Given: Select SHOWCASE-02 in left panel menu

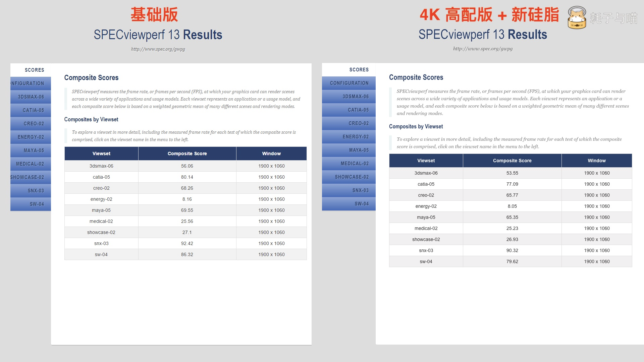Looking at the screenshot, I should point(31,177).
